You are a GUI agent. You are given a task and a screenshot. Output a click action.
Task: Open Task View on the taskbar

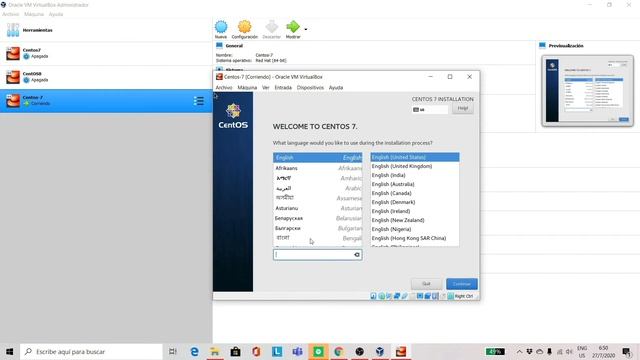[x=173, y=351]
